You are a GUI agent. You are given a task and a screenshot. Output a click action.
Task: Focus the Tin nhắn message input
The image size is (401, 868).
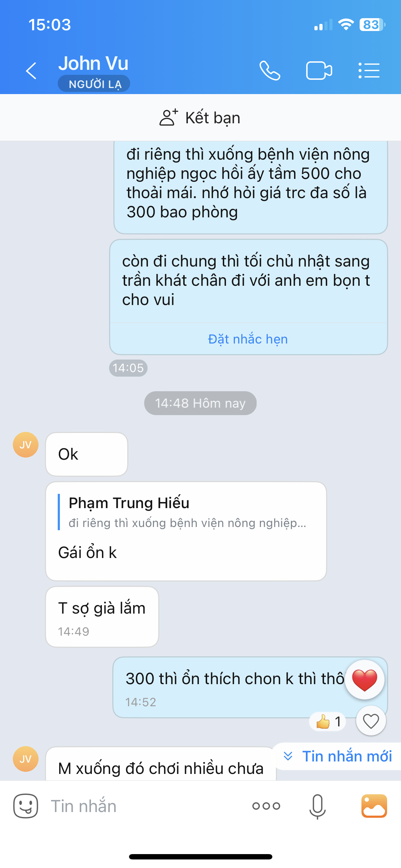pyautogui.click(x=143, y=806)
